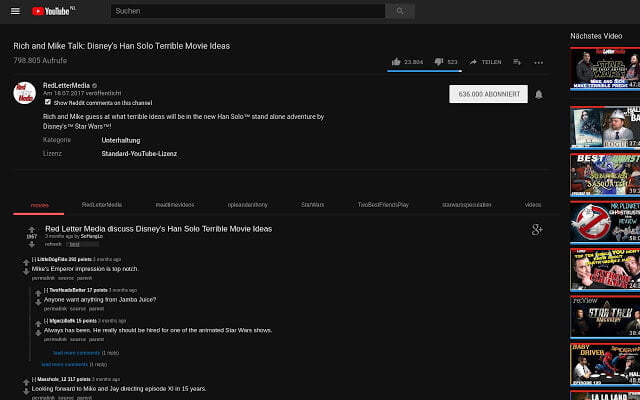Screen dimensions: 640x400
Task: Switch to the mealtimevideos tab
Action: coord(175,205)
